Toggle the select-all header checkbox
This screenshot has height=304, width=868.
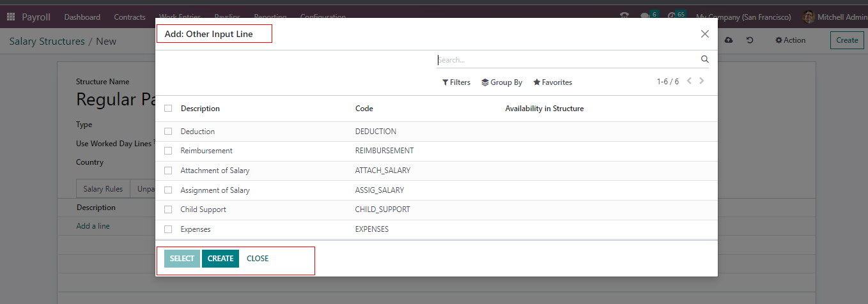168,109
